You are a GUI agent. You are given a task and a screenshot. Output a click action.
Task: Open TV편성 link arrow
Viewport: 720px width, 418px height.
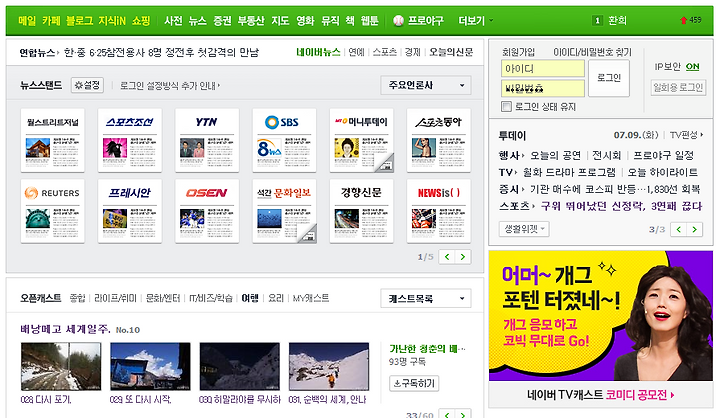686,135
